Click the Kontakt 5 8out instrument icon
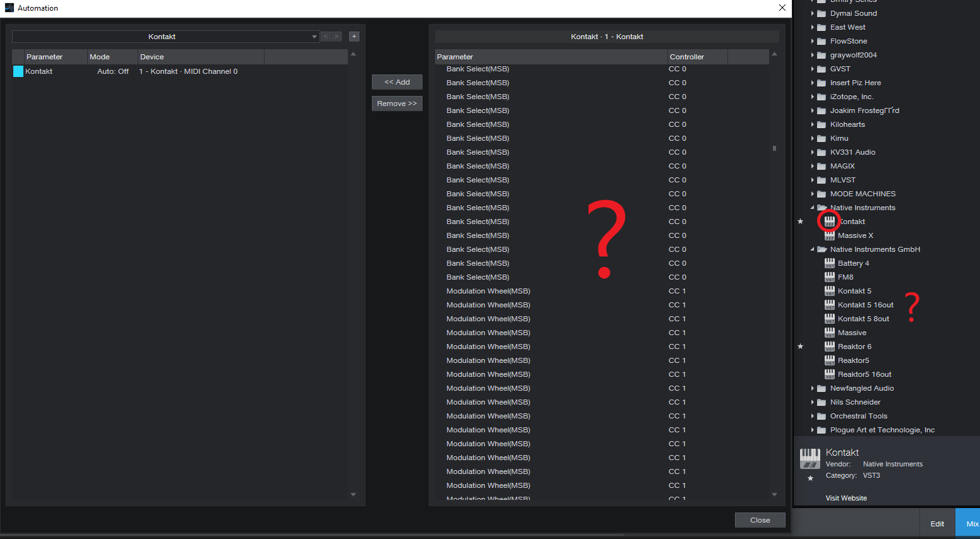Viewport: 980px width, 539px height. pyautogui.click(x=830, y=319)
